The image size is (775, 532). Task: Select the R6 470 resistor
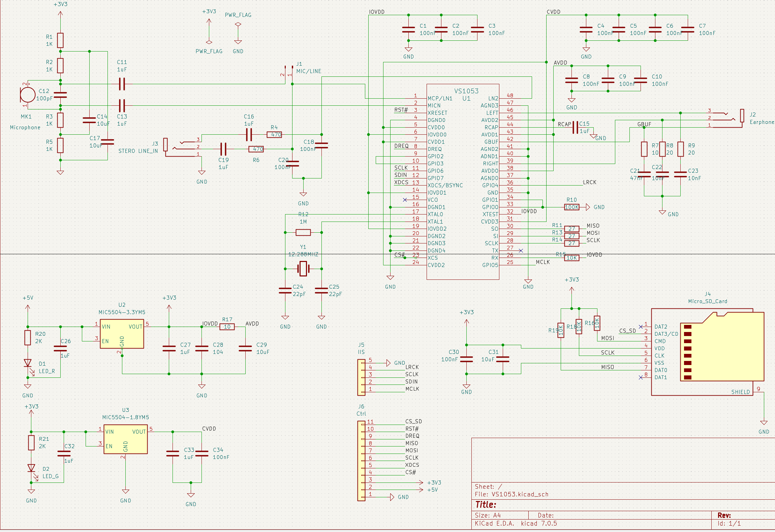pyautogui.click(x=256, y=149)
